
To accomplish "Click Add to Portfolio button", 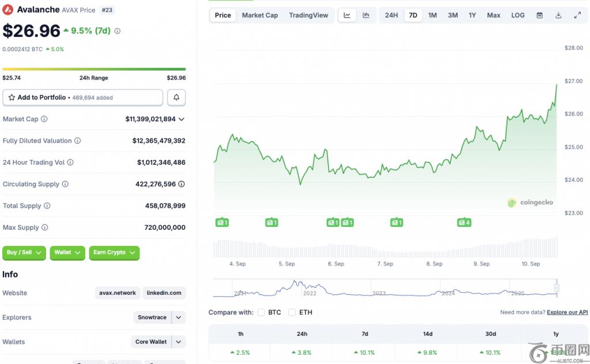I will click(82, 98).
